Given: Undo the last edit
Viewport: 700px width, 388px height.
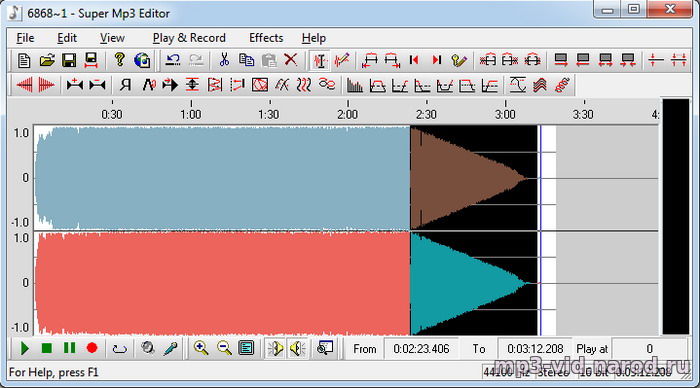Looking at the screenshot, I should (x=172, y=60).
